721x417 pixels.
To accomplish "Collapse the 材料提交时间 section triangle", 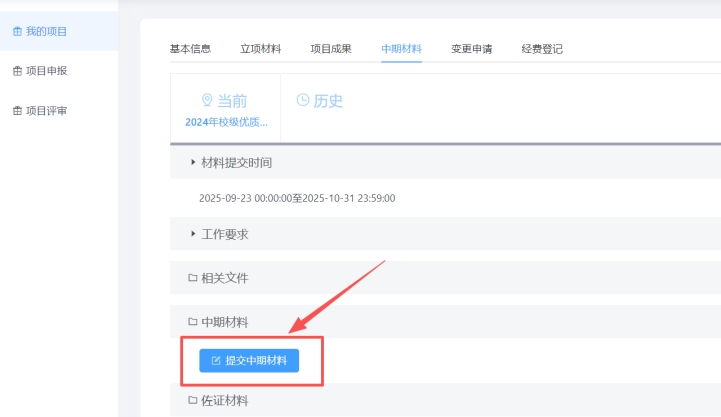I will (193, 162).
